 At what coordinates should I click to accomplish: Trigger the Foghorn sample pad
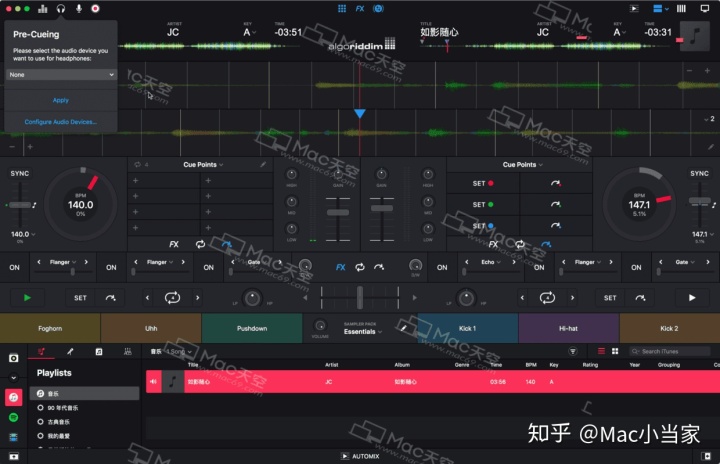tap(50, 328)
